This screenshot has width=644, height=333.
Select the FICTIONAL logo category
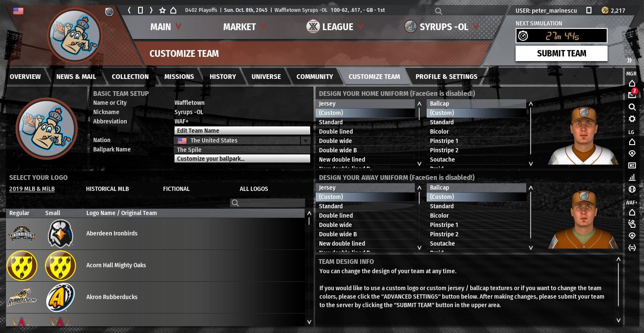tap(176, 189)
